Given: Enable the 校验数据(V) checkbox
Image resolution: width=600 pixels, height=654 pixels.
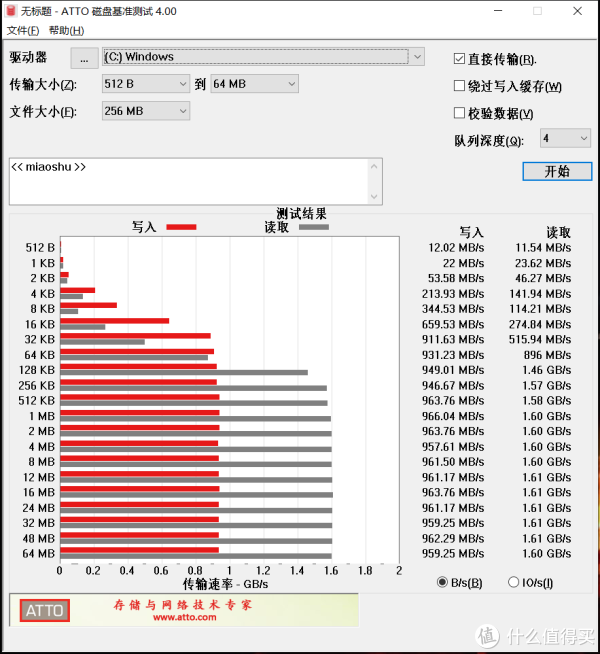Looking at the screenshot, I should (459, 113).
